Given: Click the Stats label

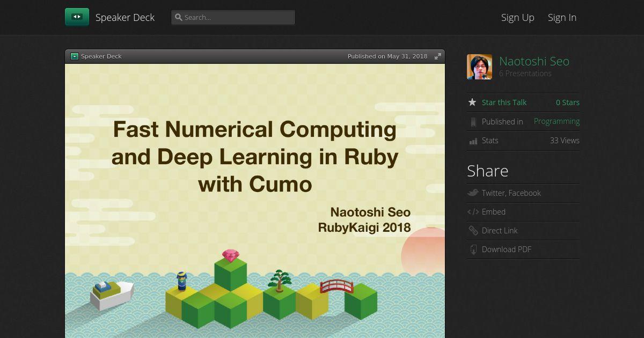Looking at the screenshot, I should tap(490, 141).
